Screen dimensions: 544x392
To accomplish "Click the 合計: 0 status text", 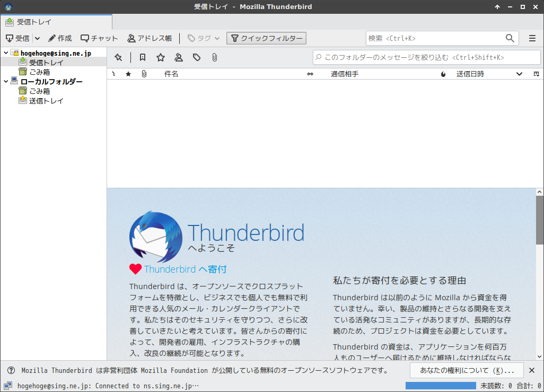I will pos(529,386).
